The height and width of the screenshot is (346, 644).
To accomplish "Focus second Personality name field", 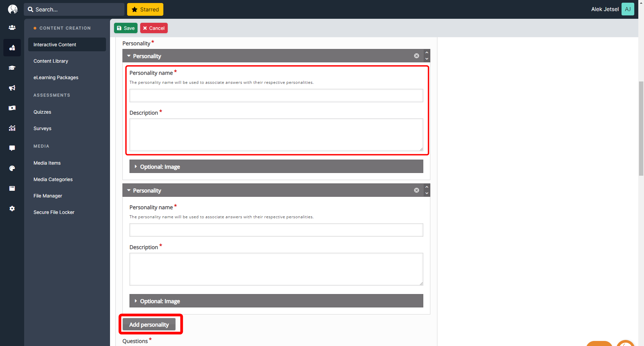I will pos(276,230).
